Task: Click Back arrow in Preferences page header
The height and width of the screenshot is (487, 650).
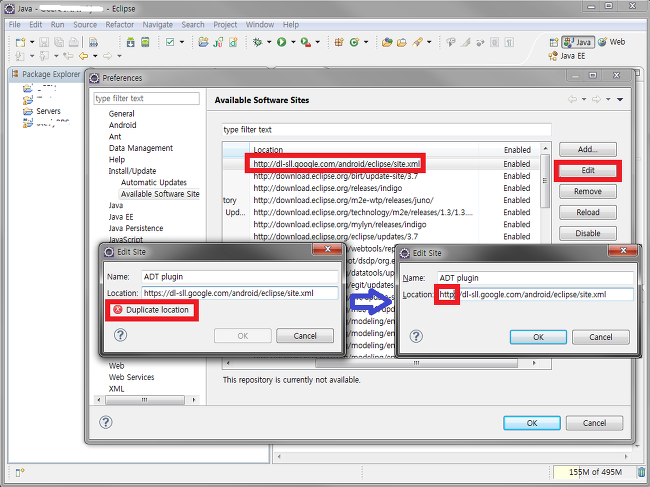Action: tap(572, 99)
